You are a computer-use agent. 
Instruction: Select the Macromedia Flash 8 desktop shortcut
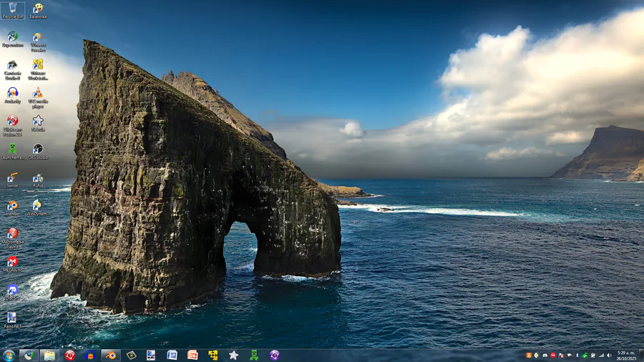[13, 238]
